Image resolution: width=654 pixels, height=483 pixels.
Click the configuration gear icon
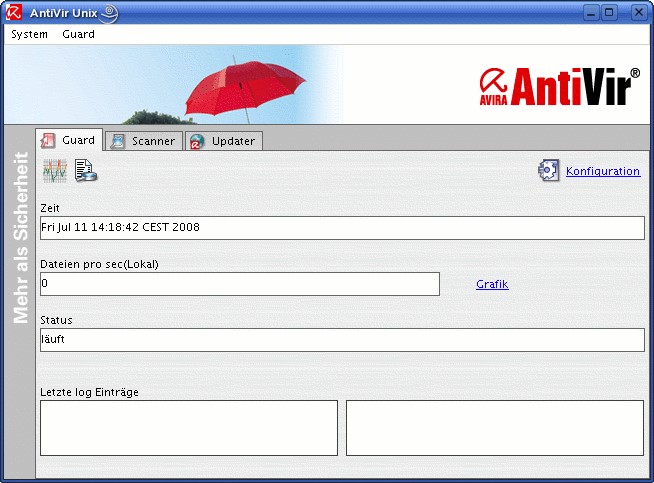(548, 171)
